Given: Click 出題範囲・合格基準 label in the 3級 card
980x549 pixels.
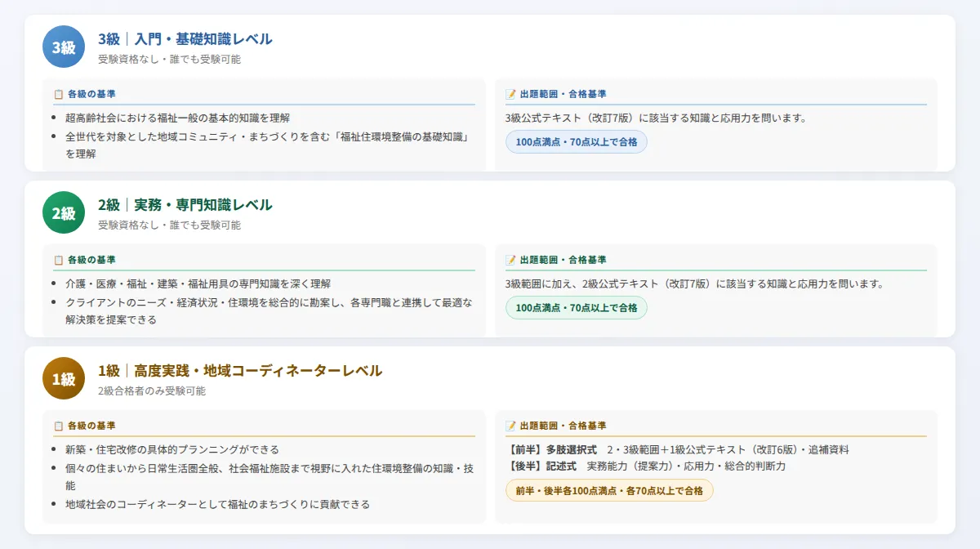Looking at the screenshot, I should [x=563, y=94].
